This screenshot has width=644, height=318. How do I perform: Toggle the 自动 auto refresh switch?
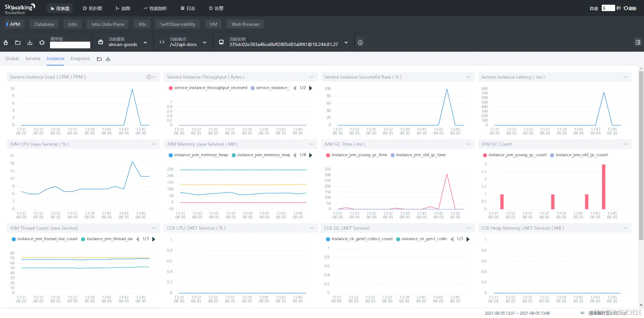[x=594, y=8]
